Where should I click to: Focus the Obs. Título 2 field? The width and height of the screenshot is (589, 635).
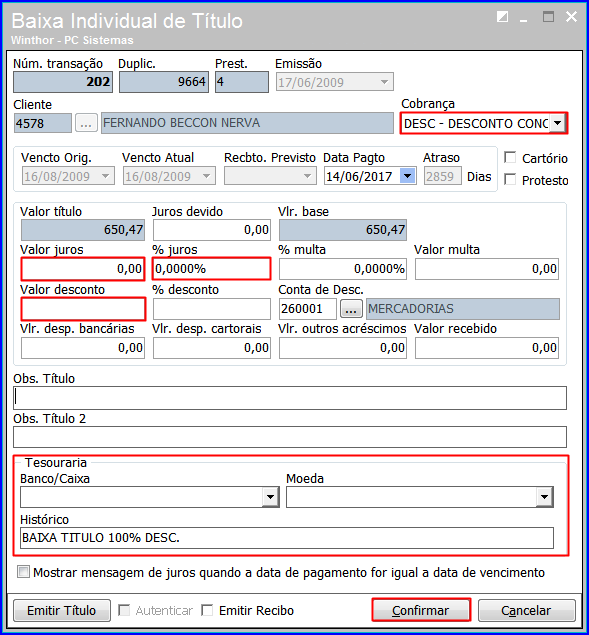coord(290,437)
